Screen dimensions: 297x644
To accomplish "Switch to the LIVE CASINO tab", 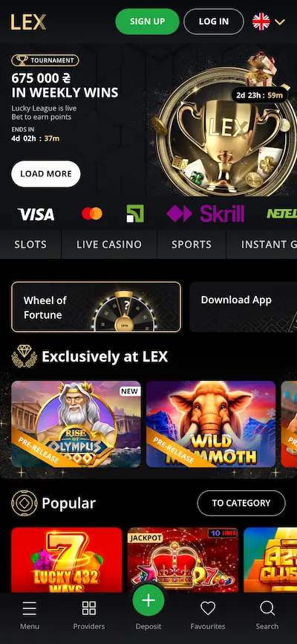I will [x=109, y=245].
